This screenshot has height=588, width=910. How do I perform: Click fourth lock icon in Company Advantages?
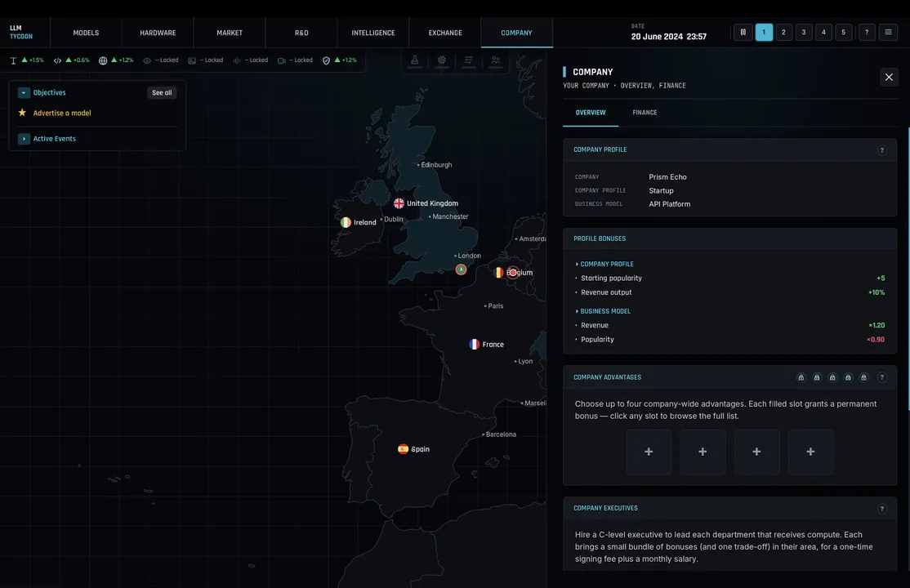point(848,377)
